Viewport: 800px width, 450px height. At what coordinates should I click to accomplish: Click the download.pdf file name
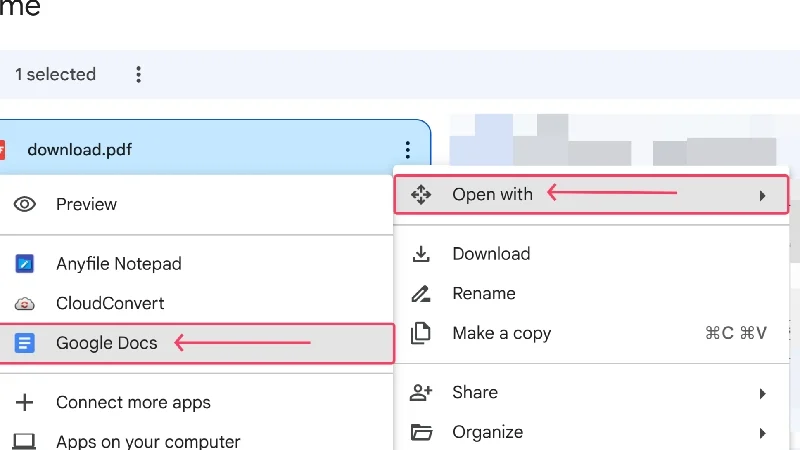79,150
